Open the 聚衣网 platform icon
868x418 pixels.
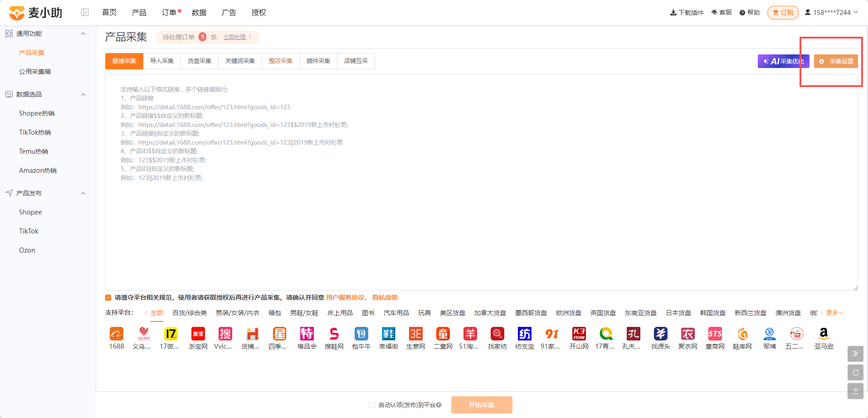pos(688,334)
